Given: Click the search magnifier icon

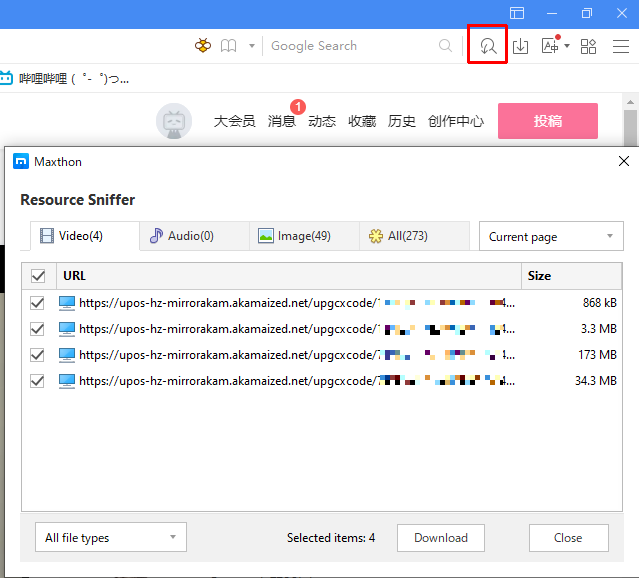Looking at the screenshot, I should [445, 46].
